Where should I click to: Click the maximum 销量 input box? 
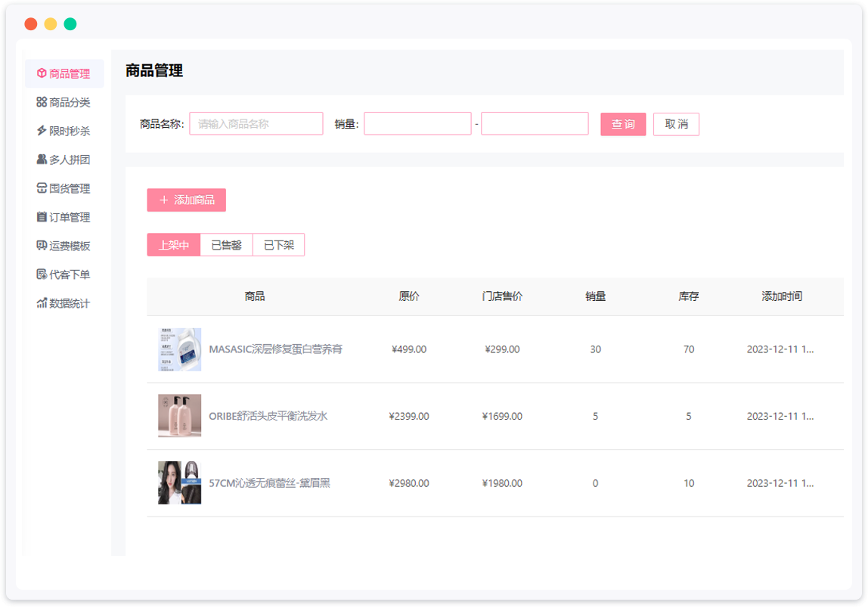(535, 124)
